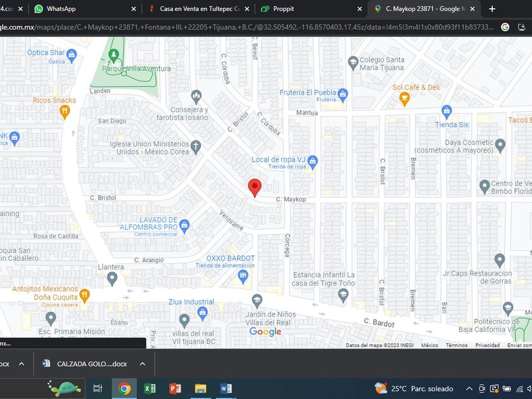The width and height of the screenshot is (532, 399).
Task: Click Daya Cosmetic location pin
Action: tap(500, 146)
